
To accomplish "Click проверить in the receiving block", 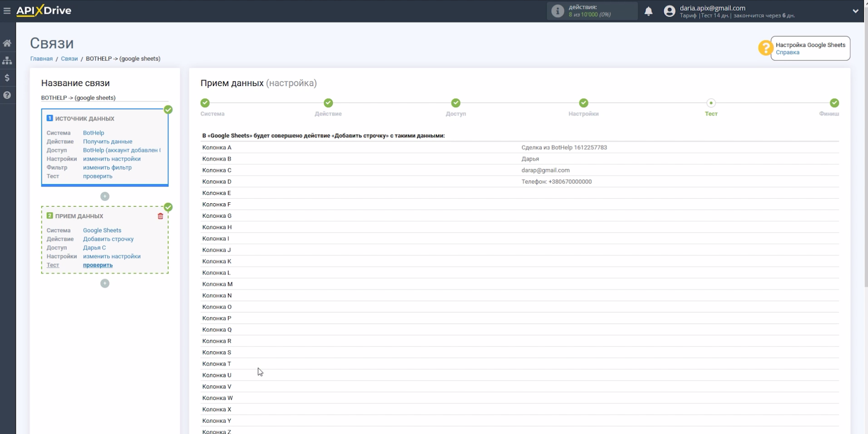I will point(98,265).
